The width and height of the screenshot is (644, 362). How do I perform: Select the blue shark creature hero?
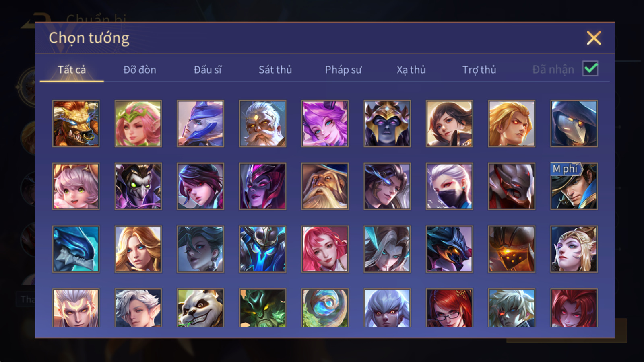click(x=76, y=249)
